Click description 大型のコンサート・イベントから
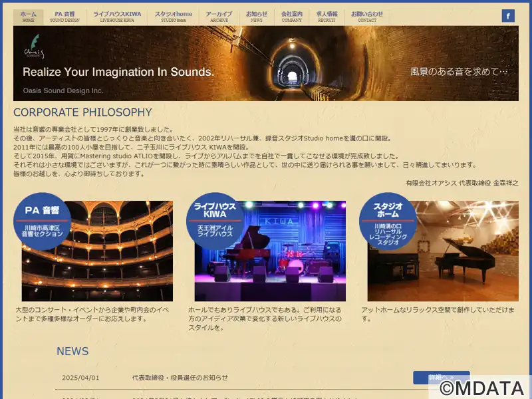The height and width of the screenshot is (399, 532). click(x=92, y=314)
